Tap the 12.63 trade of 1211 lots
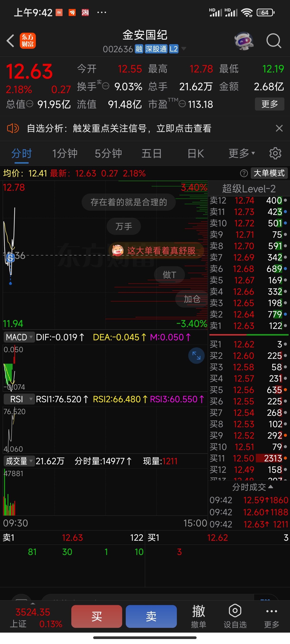290x644 pixels. click(249, 524)
